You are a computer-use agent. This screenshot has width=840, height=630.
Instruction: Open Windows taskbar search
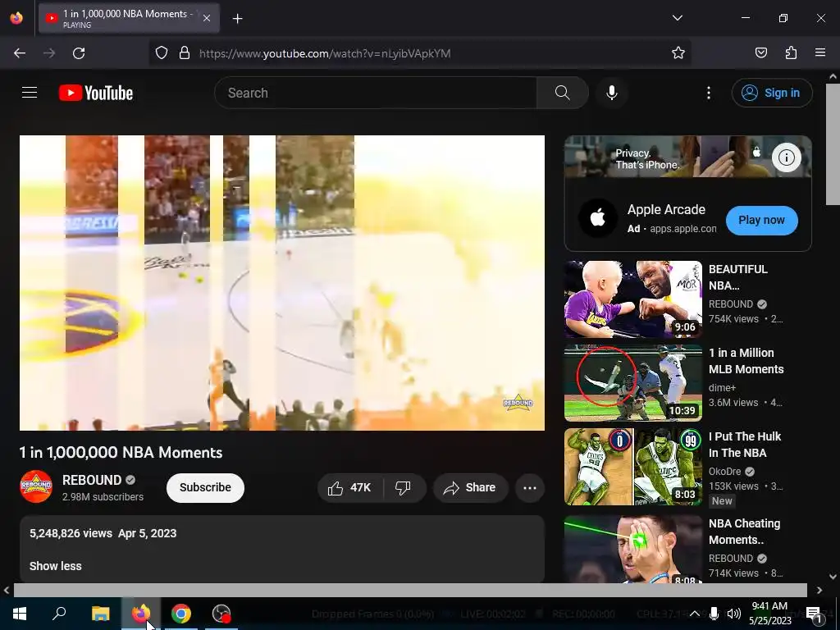click(59, 614)
